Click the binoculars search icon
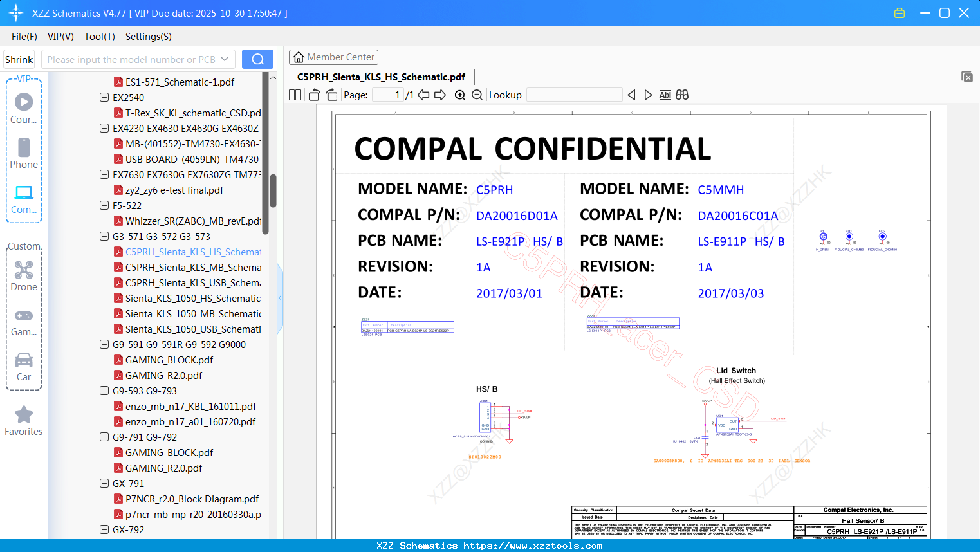Image resolution: width=980 pixels, height=552 pixels. point(682,95)
